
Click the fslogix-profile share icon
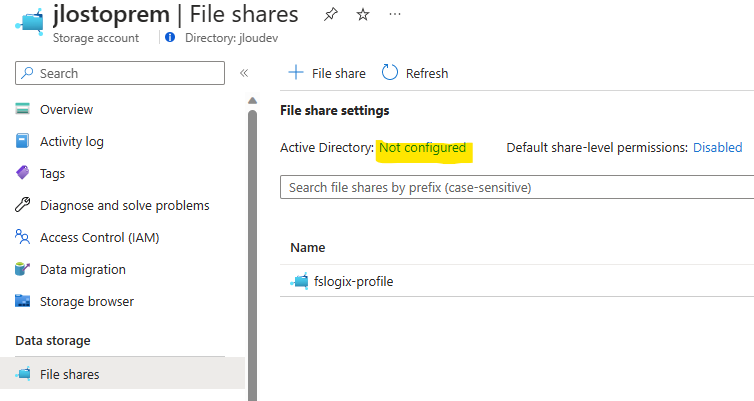tap(299, 281)
